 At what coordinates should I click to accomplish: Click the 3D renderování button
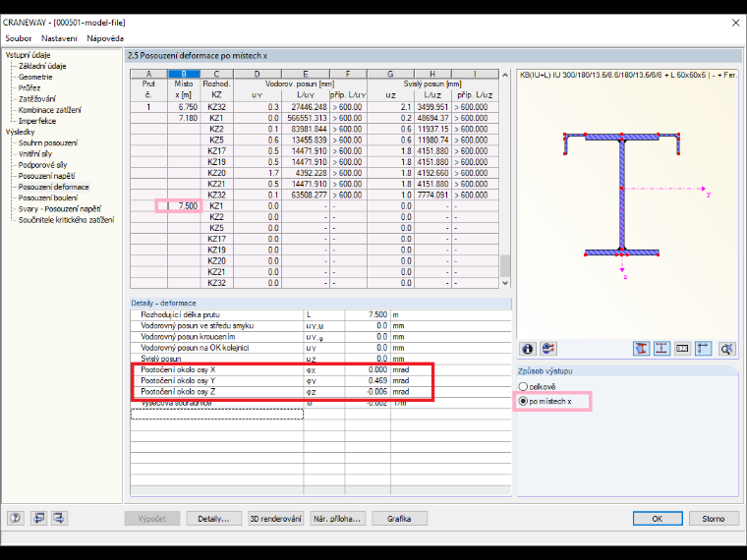click(x=276, y=519)
